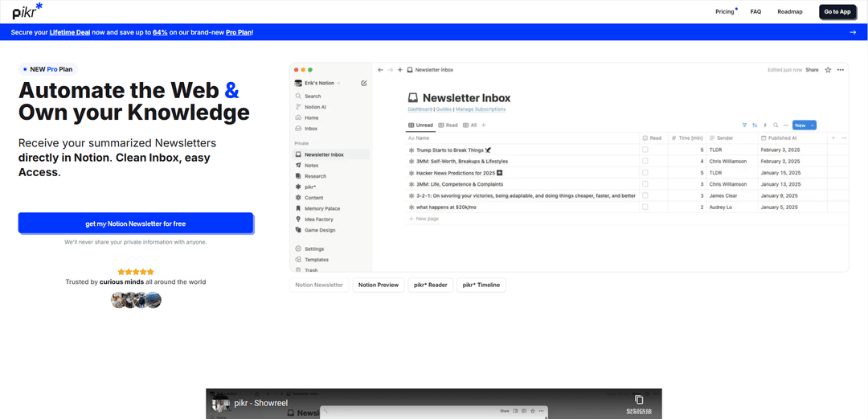Favorite the page with the star icon
The image size is (868, 419).
[x=828, y=70]
